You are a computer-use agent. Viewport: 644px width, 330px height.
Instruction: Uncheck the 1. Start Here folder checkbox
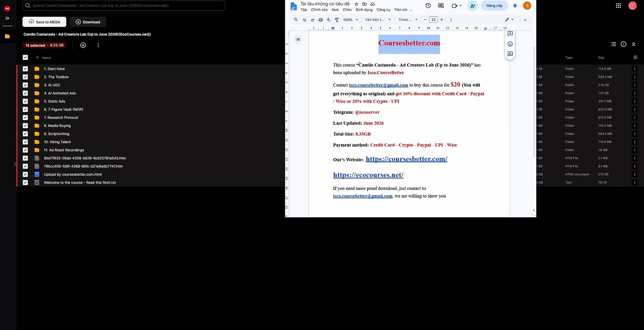pyautogui.click(x=25, y=69)
